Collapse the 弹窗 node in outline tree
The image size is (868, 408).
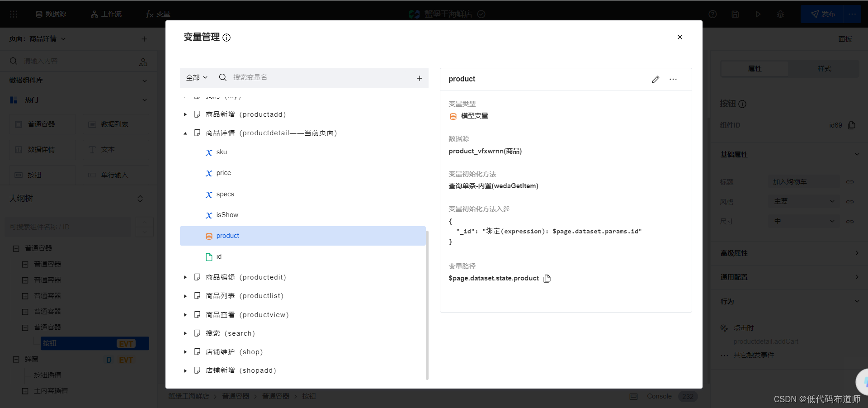(16, 359)
